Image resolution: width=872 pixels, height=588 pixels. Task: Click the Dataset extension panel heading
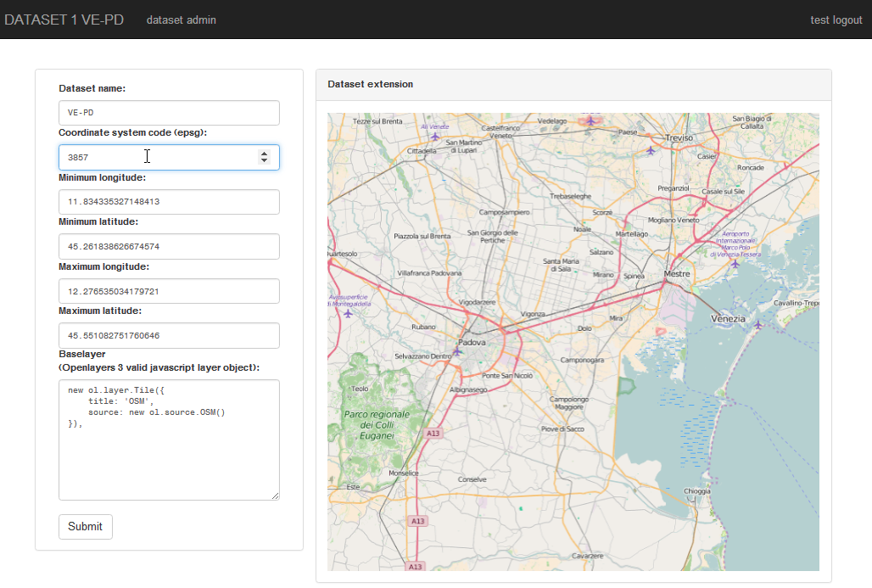(x=573, y=85)
